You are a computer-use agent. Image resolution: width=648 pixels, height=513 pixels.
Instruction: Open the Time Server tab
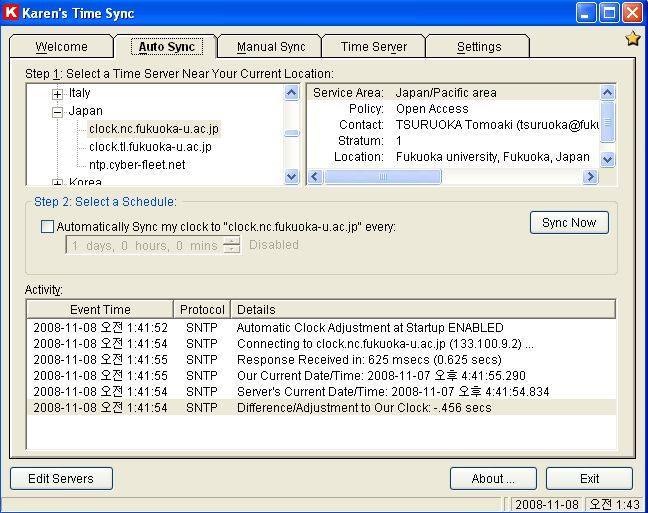click(374, 47)
